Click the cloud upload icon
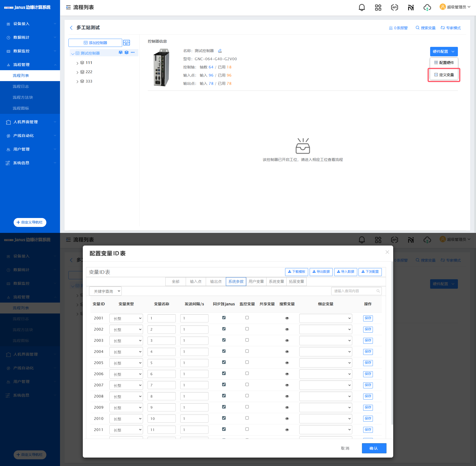Image resolution: width=476 pixels, height=466 pixels. pyautogui.click(x=427, y=7)
